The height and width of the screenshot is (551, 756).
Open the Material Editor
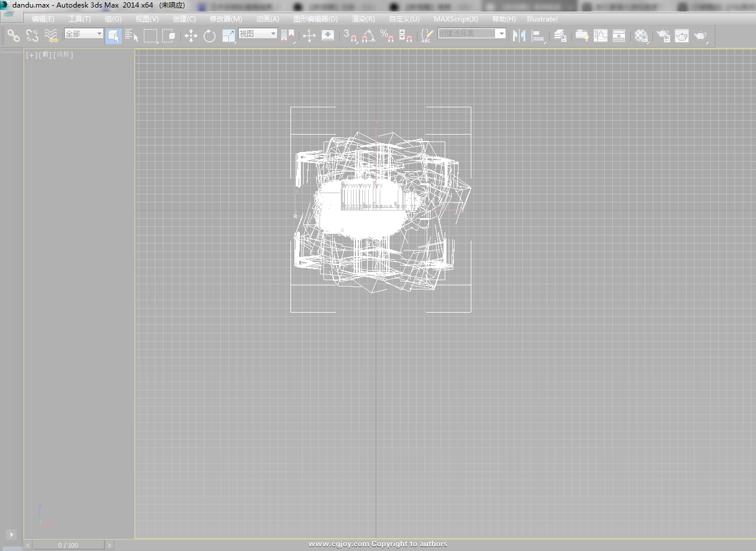(641, 36)
